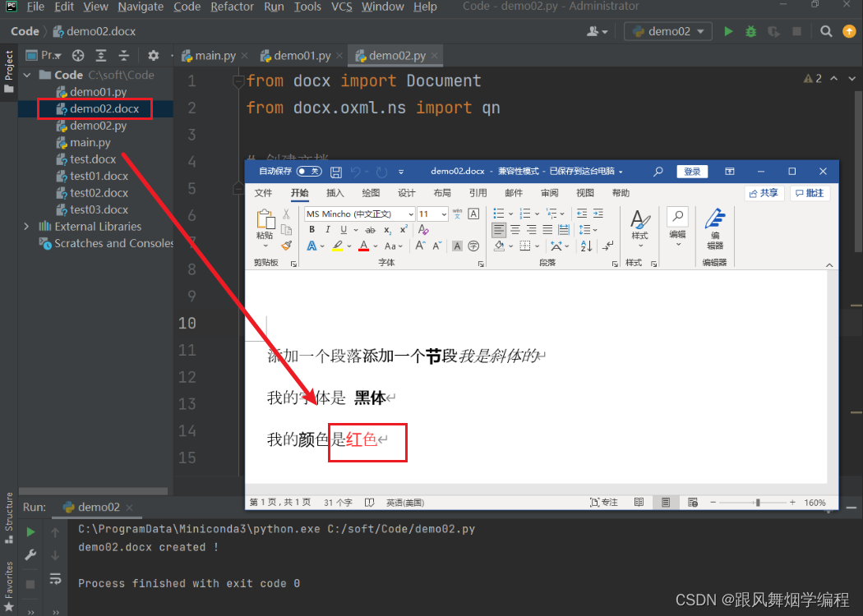Toggle soft-wrap icon in Run panel

point(55,578)
